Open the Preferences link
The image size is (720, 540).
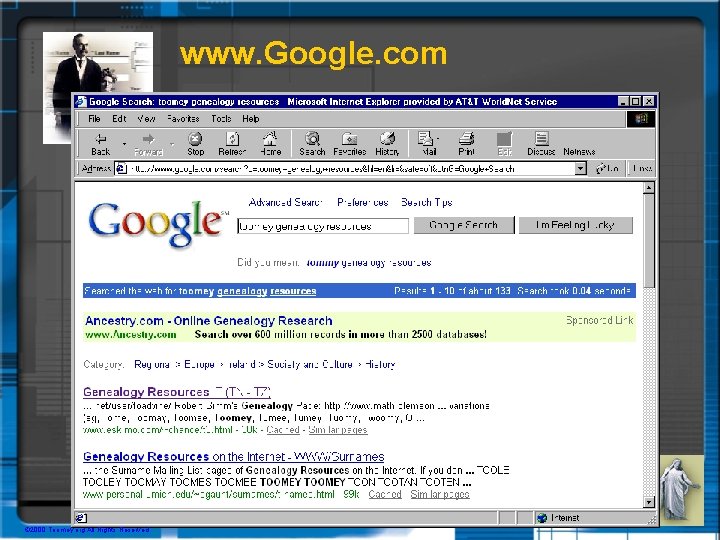coord(363,202)
